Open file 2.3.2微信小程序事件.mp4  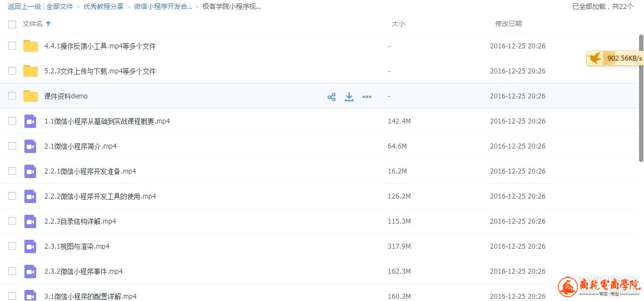(x=83, y=272)
